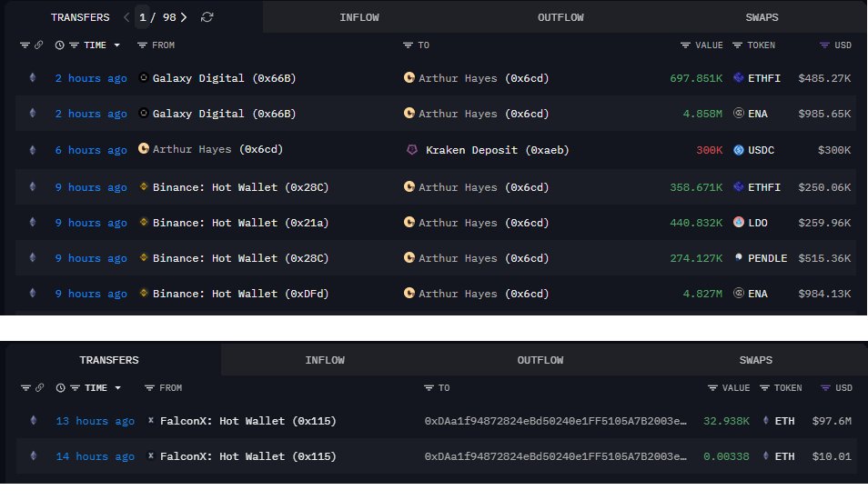Viewport: 868px width, 500px height.
Task: Click PENDLE token icon in 274.127K row
Action: 739,257
